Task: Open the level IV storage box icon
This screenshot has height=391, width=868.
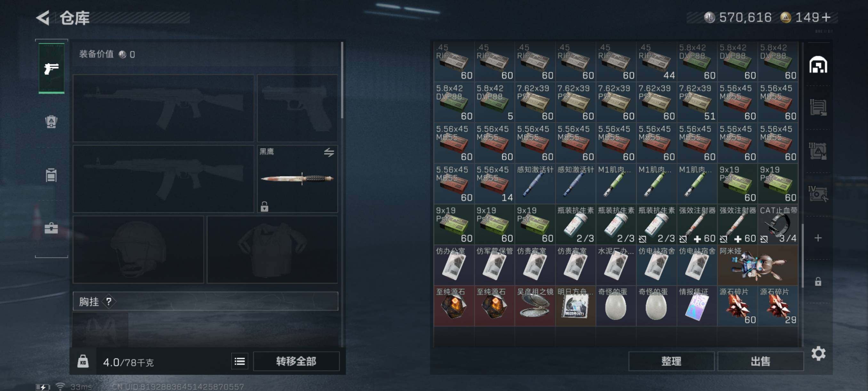Action: (818, 194)
